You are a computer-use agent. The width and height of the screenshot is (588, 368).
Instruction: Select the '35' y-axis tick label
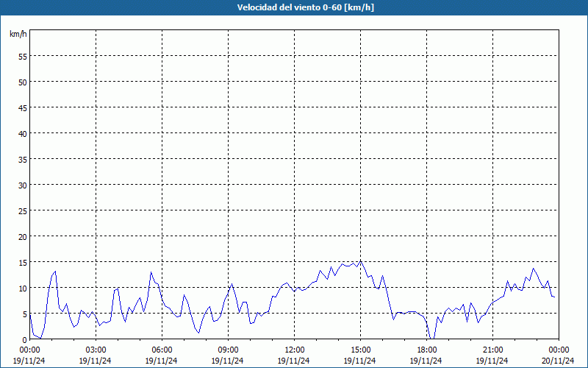tap(23, 159)
